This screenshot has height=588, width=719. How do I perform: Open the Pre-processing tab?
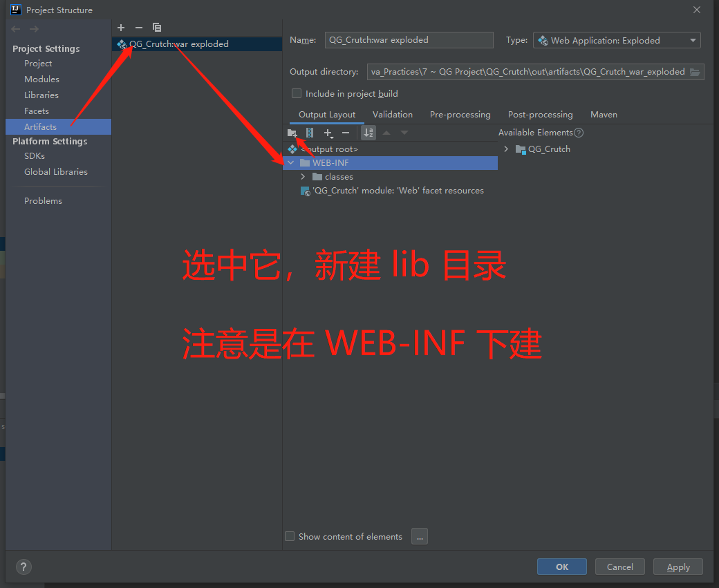460,115
